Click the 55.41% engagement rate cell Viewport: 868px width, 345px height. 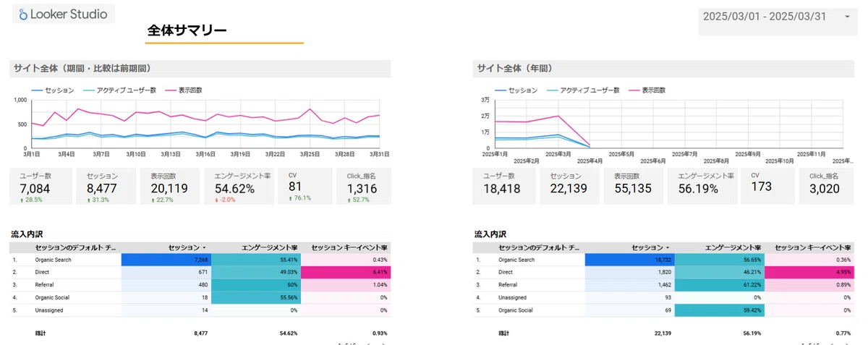(255, 260)
